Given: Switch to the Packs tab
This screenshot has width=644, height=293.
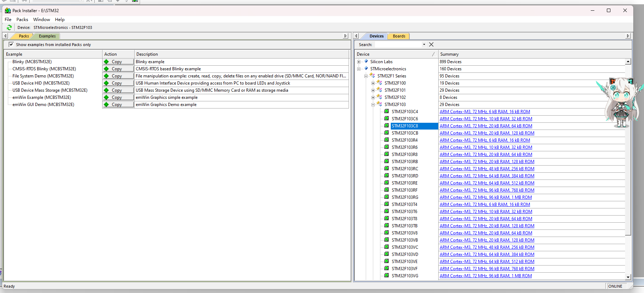Looking at the screenshot, I should click(x=24, y=36).
